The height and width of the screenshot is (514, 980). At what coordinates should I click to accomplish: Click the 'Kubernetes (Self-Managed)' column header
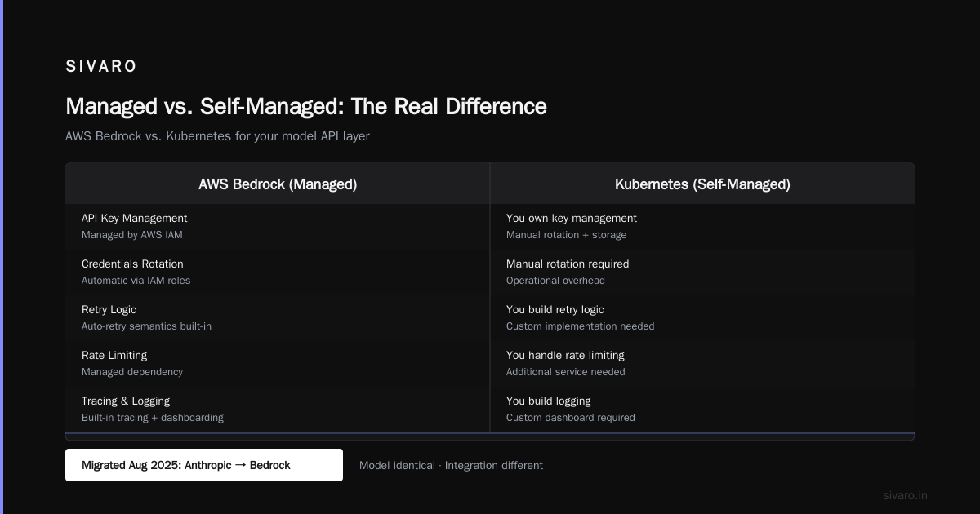pos(702,184)
